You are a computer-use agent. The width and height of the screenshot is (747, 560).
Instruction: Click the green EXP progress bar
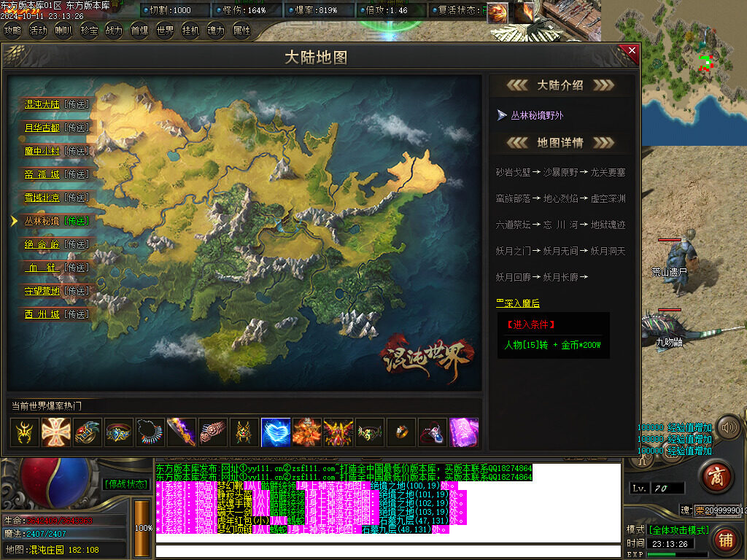[678, 554]
